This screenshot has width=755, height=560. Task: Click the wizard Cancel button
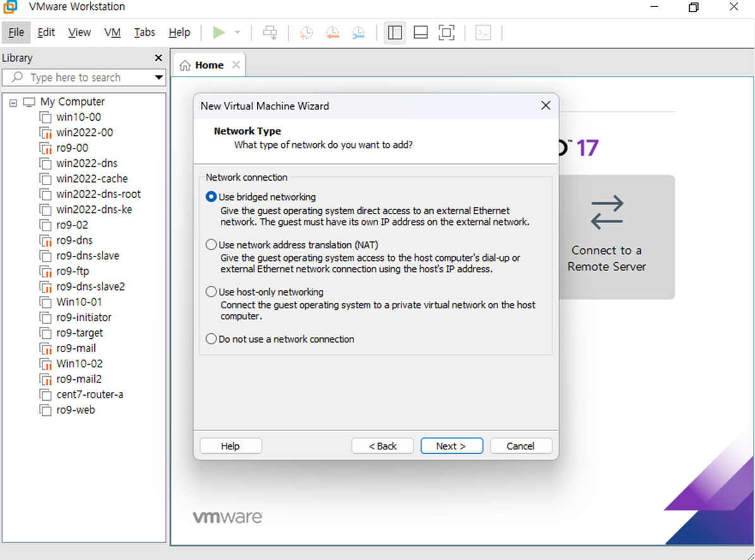(521, 446)
